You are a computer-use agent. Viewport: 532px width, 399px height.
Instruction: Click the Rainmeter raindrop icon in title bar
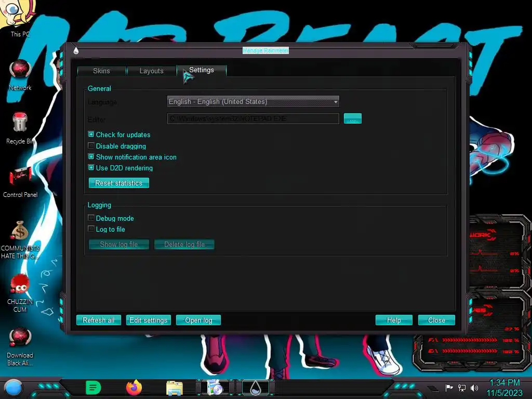point(76,50)
